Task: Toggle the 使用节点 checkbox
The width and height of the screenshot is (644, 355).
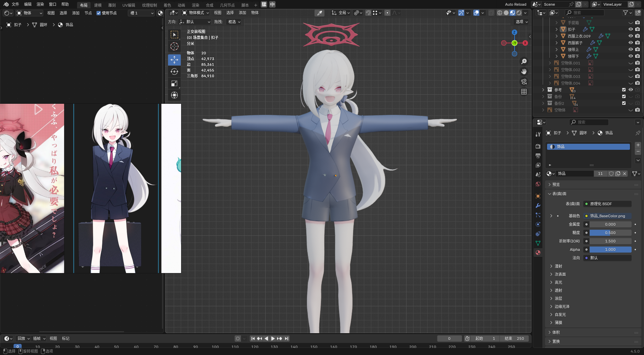Action: (x=99, y=13)
